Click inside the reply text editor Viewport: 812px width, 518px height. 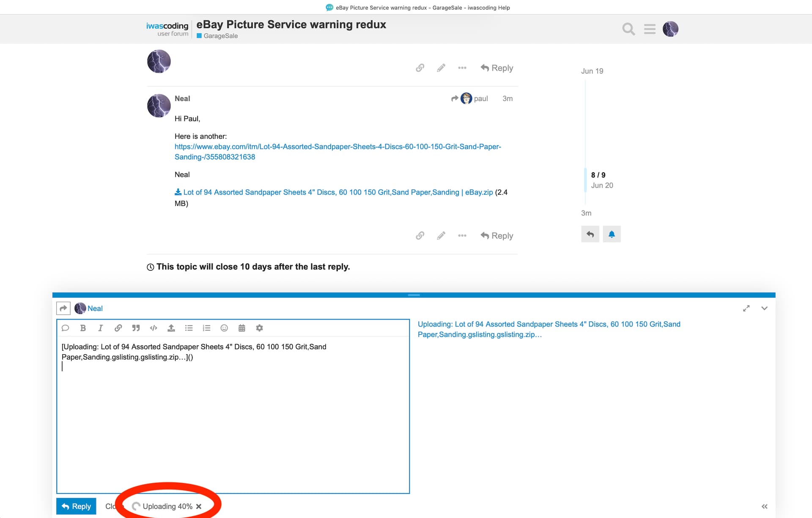(x=233, y=415)
